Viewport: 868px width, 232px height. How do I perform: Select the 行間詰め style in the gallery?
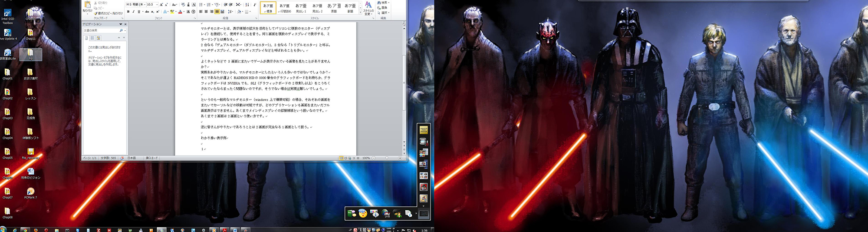pyautogui.click(x=285, y=8)
